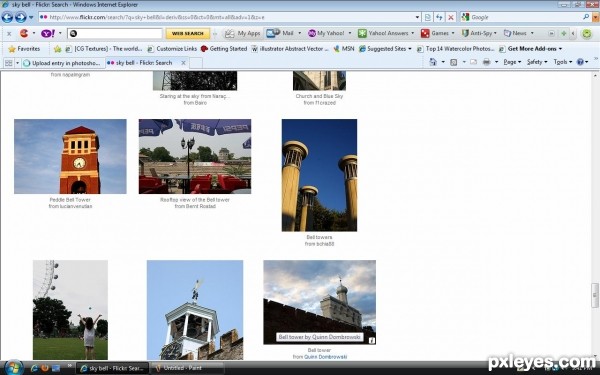Click the Games dice icon
This screenshot has width=600, height=375.
click(x=425, y=33)
